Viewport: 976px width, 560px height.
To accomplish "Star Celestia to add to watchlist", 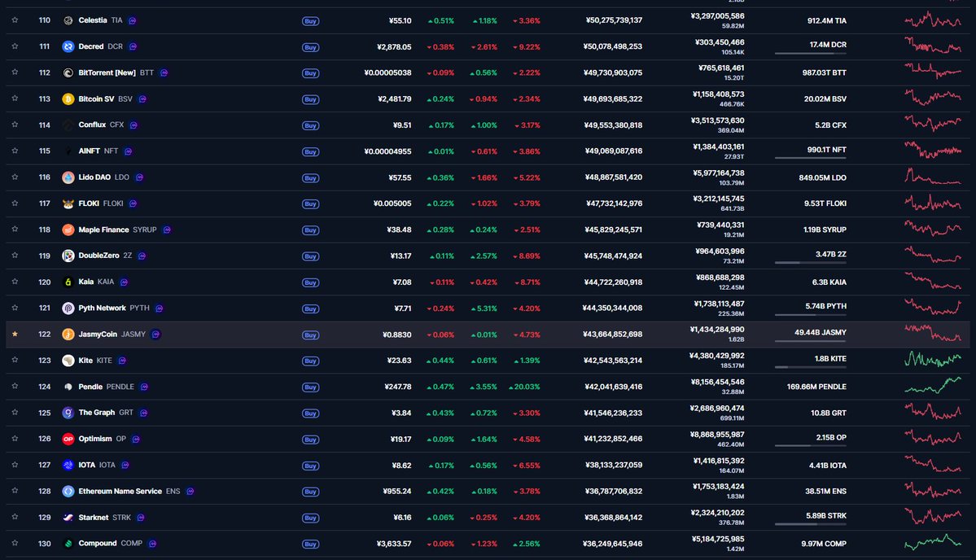I will (x=15, y=20).
